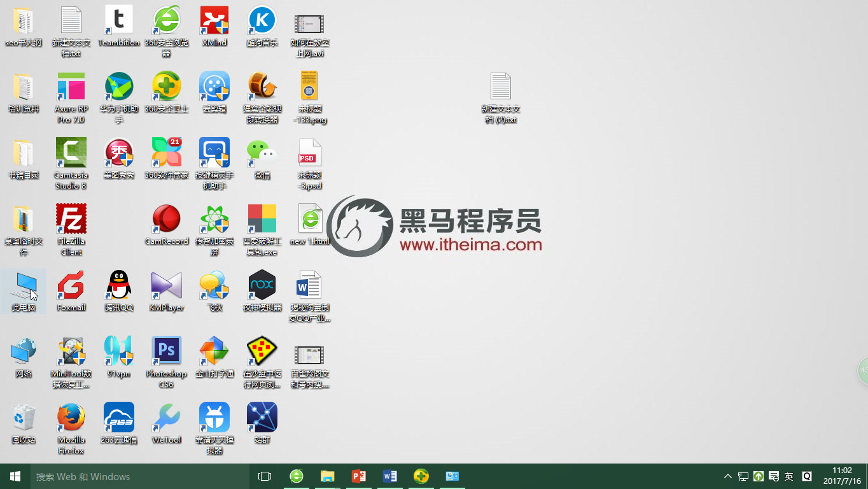Image resolution: width=868 pixels, height=489 pixels.
Task: Open FileZilla Client shortcut
Action: pyautogui.click(x=71, y=230)
